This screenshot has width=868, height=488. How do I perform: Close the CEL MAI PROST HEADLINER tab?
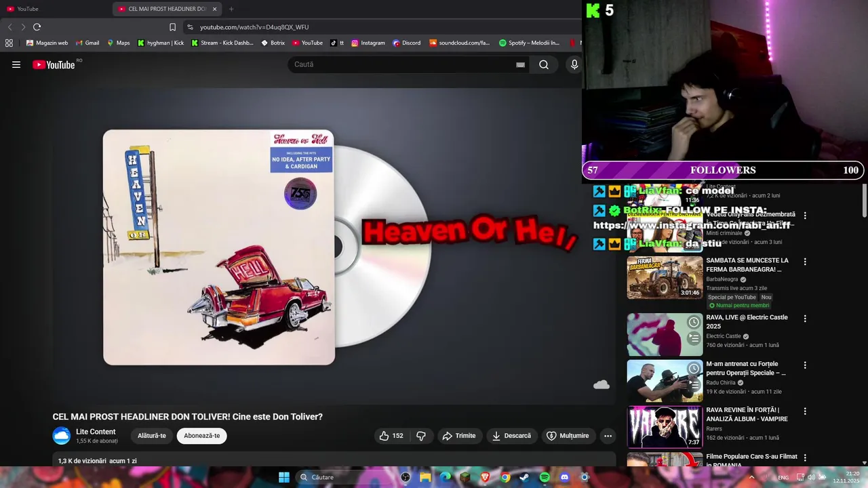pyautogui.click(x=215, y=9)
